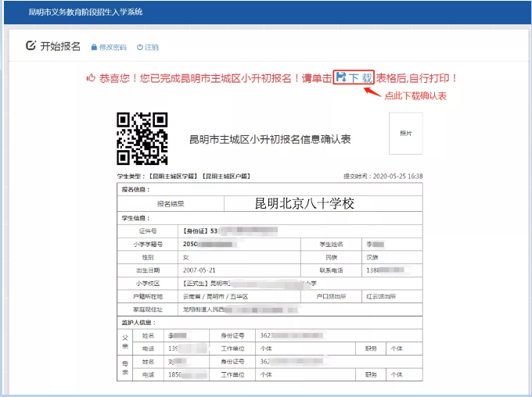This screenshot has width=532, height=397.
Task: Click the QR code on the confirmation form
Action: point(142,138)
